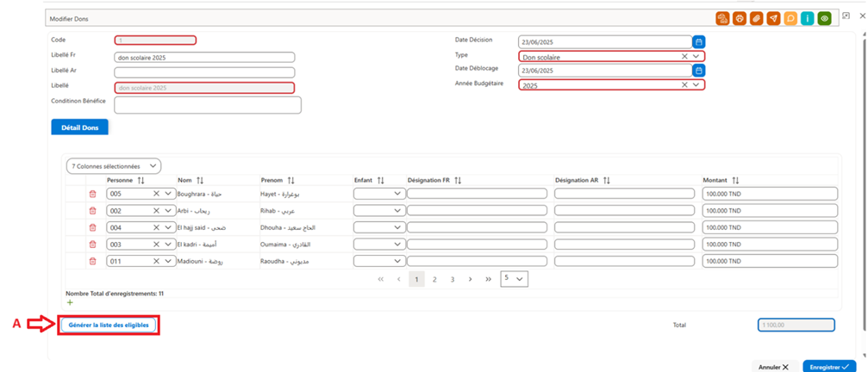Sort by Désignation FR column

coord(458,181)
